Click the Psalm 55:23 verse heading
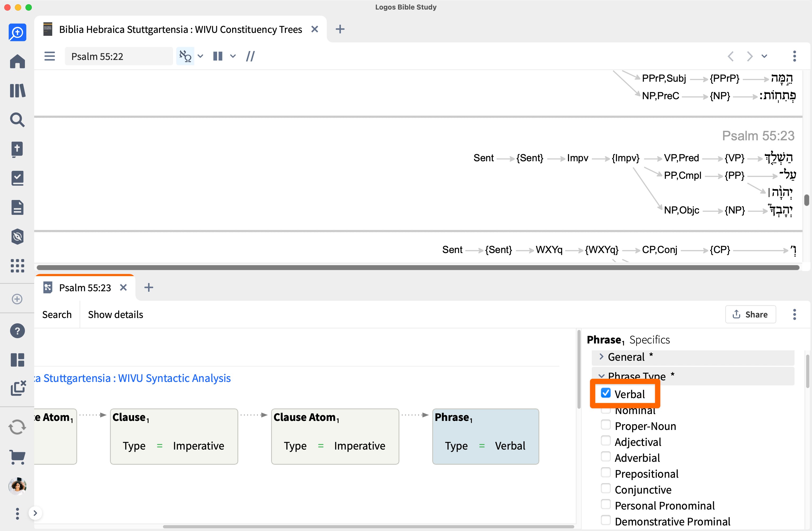This screenshot has width=812, height=531. pyautogui.click(x=758, y=136)
